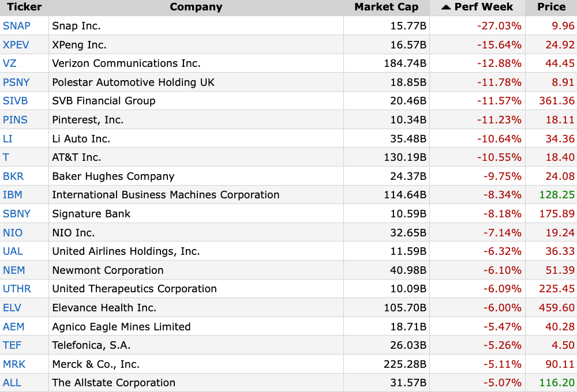This screenshot has width=577, height=392.
Task: Open the XPEV ticker link
Action: [16, 45]
